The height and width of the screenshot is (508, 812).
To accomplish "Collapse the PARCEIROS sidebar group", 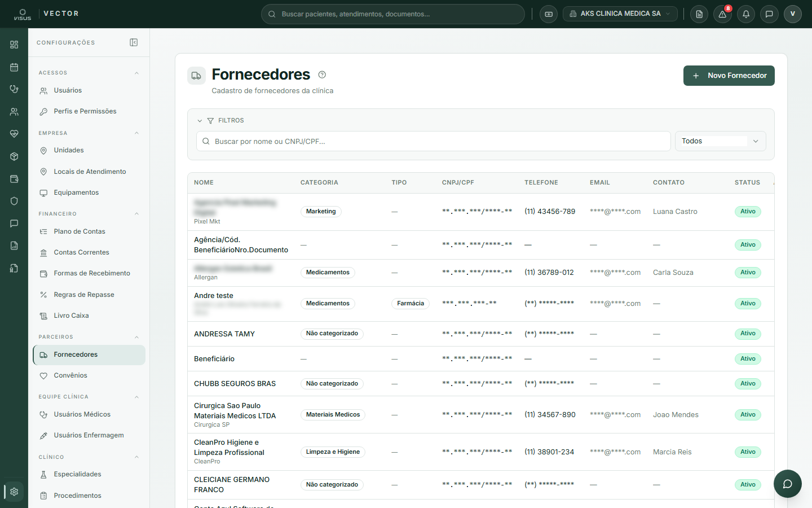I will pyautogui.click(x=89, y=337).
